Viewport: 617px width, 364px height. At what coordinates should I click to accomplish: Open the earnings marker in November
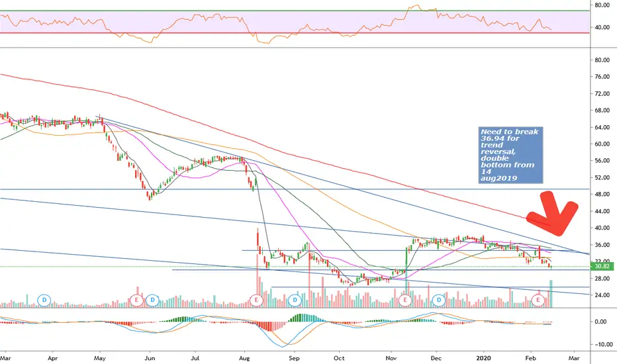point(405,300)
